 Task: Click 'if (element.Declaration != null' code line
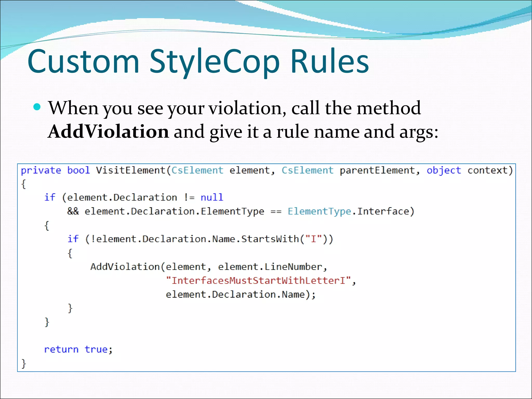tap(134, 197)
